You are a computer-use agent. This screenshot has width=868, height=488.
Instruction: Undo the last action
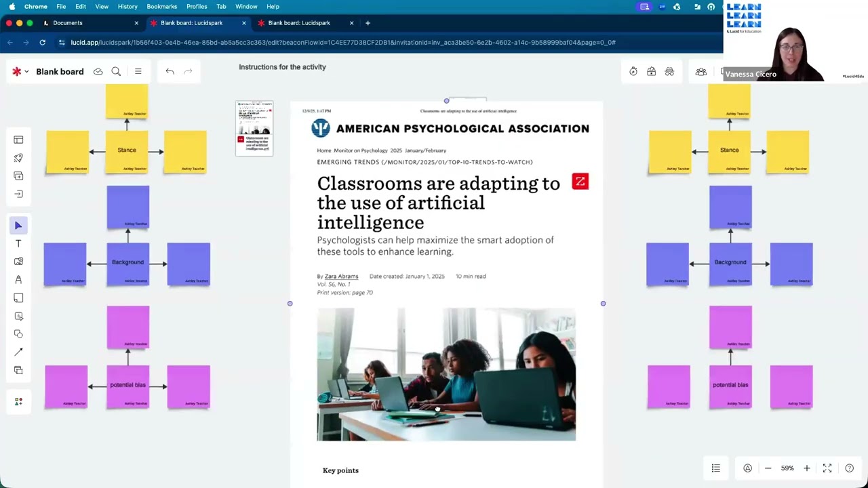[170, 71]
